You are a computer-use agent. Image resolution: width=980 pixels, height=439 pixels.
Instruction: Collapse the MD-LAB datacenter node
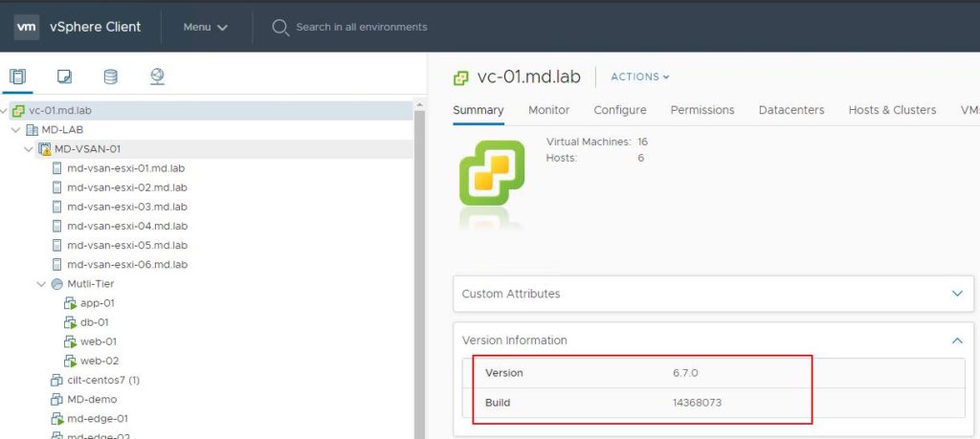(15, 130)
